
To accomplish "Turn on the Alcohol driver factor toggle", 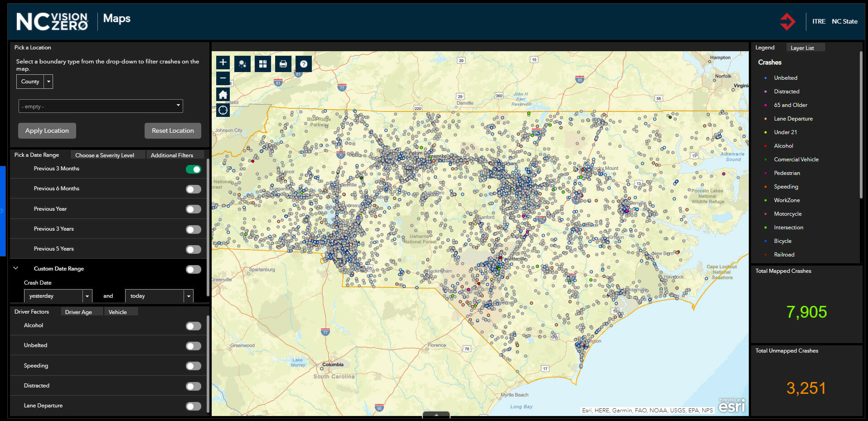I will pos(194,326).
